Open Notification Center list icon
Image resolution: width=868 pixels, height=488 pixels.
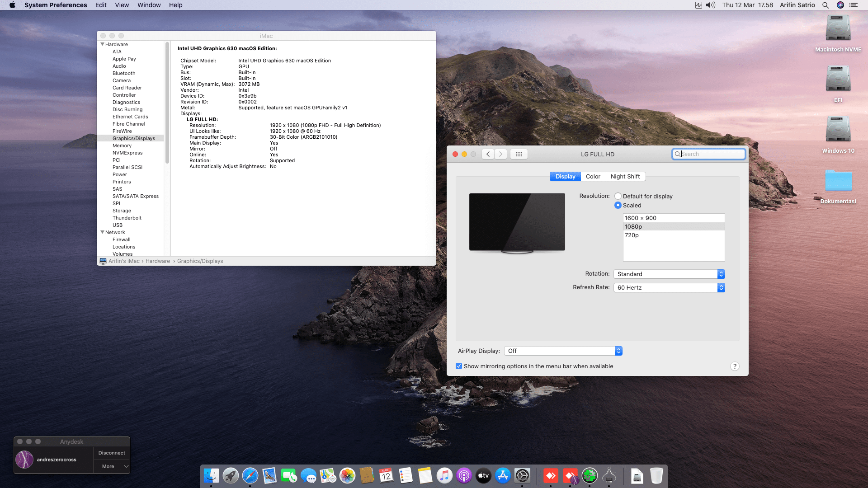click(854, 5)
